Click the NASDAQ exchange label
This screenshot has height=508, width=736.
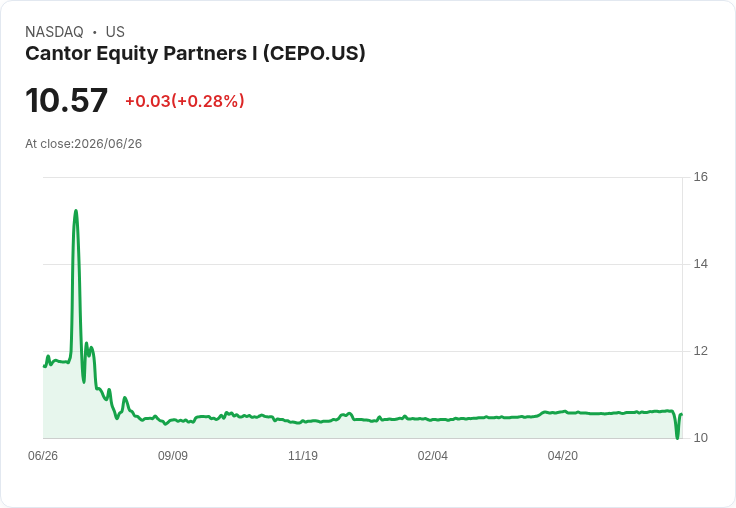tap(54, 32)
